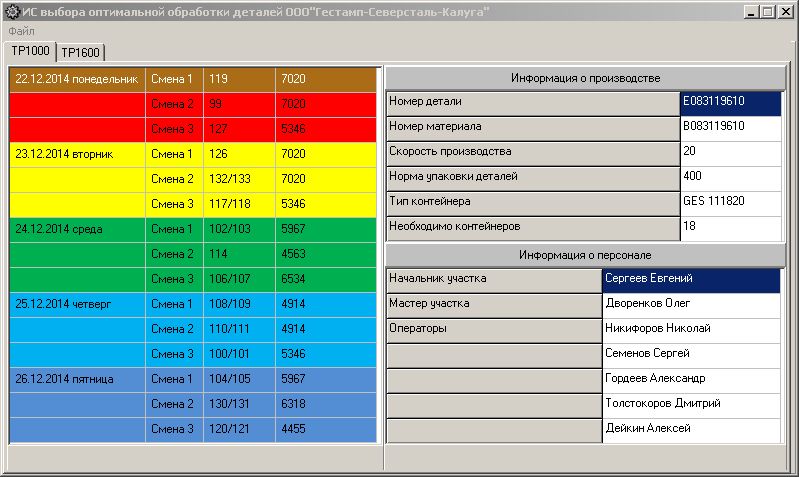Image resolution: width=799 pixels, height=477 pixels.
Task: Click the Информация о персонале header
Action: (x=585, y=255)
